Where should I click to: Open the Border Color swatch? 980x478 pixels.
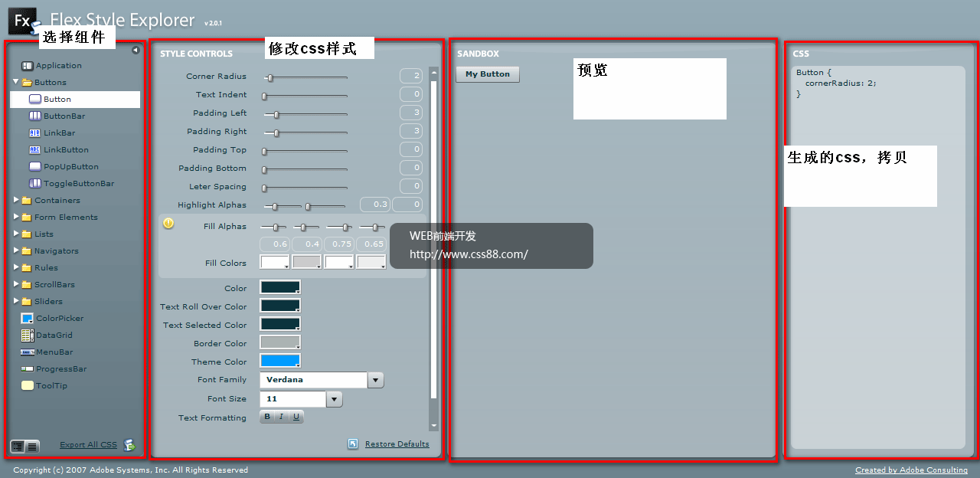click(280, 342)
